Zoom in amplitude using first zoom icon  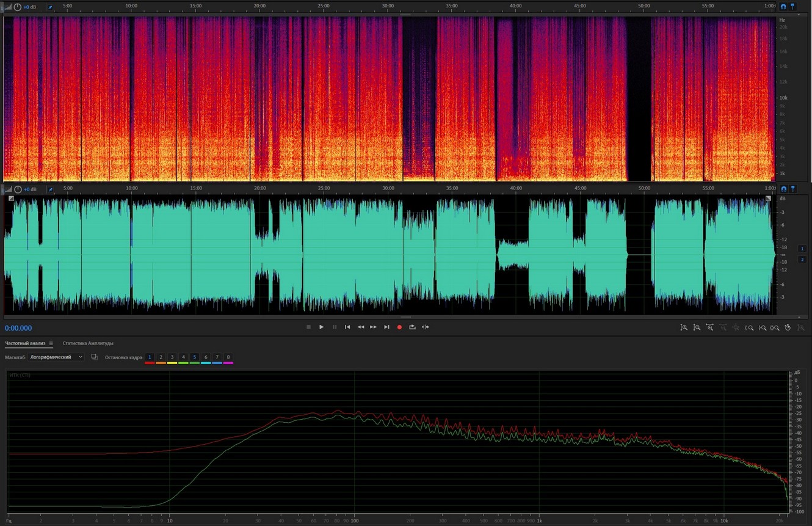pos(684,327)
